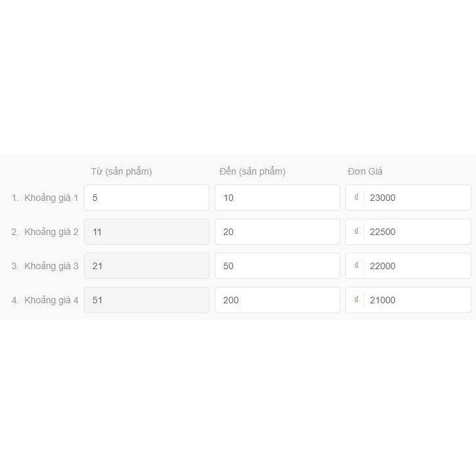
Task: Select the Đơn Giá value 22000
Action: [417, 266]
